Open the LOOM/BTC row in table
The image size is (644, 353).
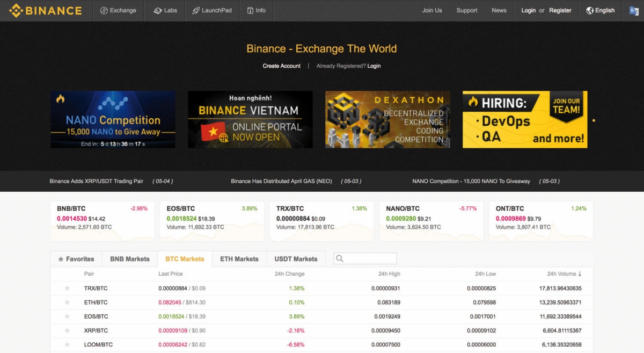tap(322, 344)
